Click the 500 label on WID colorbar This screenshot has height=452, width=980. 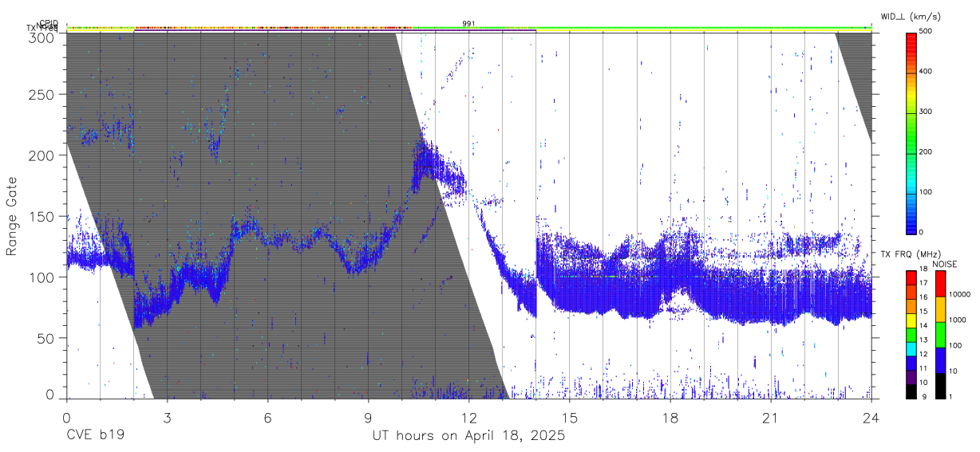click(927, 32)
